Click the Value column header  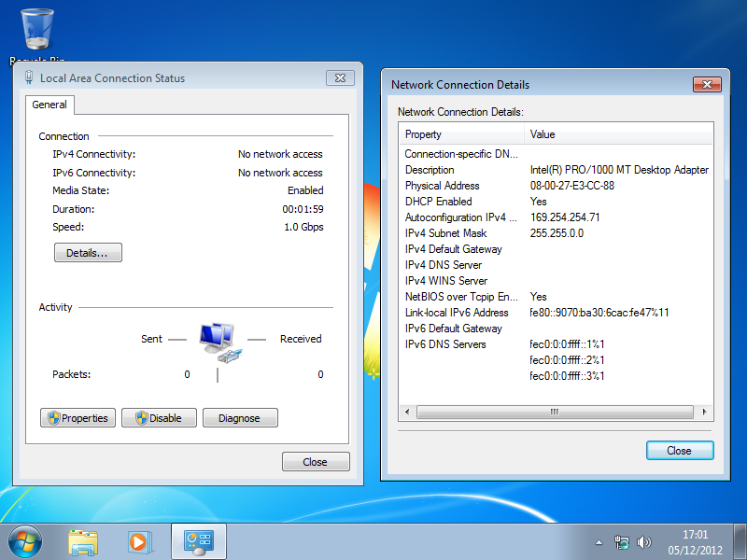pyautogui.click(x=616, y=134)
